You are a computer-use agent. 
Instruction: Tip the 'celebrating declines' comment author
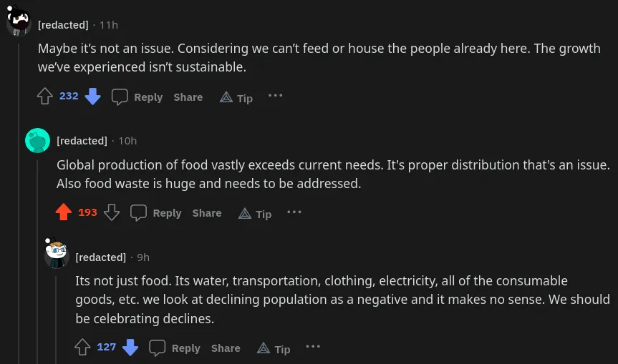[x=274, y=349]
